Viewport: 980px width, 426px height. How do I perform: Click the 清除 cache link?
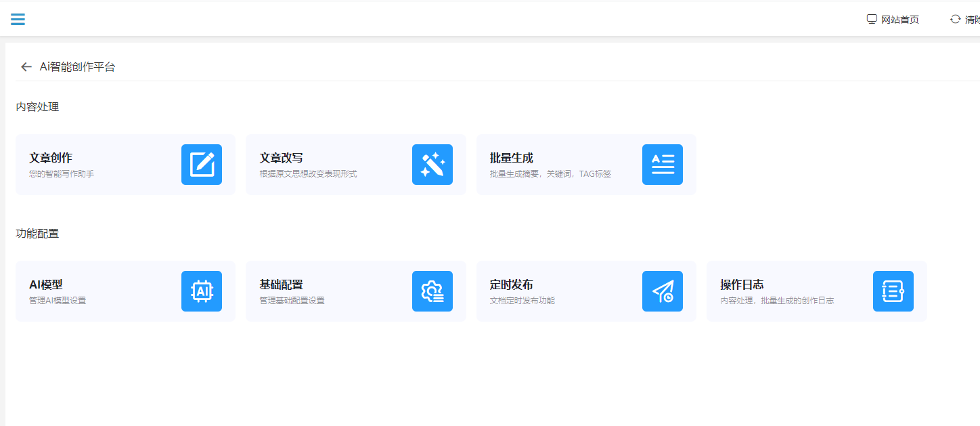[x=973, y=20]
